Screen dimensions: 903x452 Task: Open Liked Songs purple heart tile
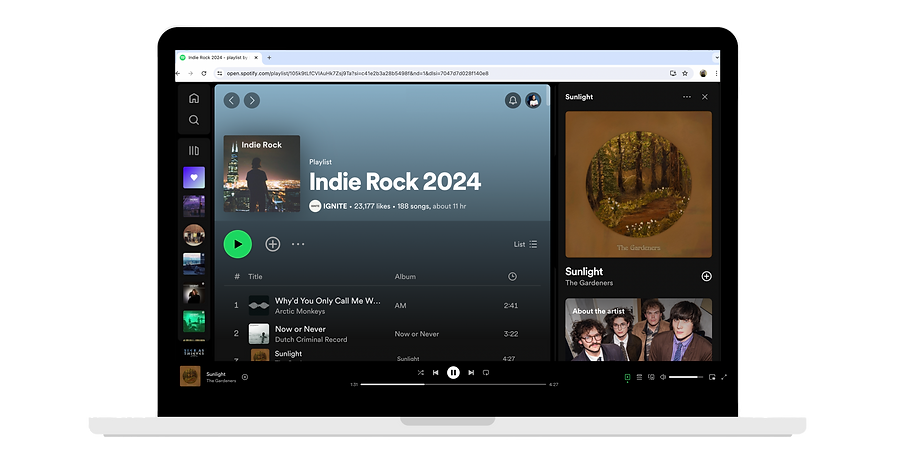[x=194, y=177]
